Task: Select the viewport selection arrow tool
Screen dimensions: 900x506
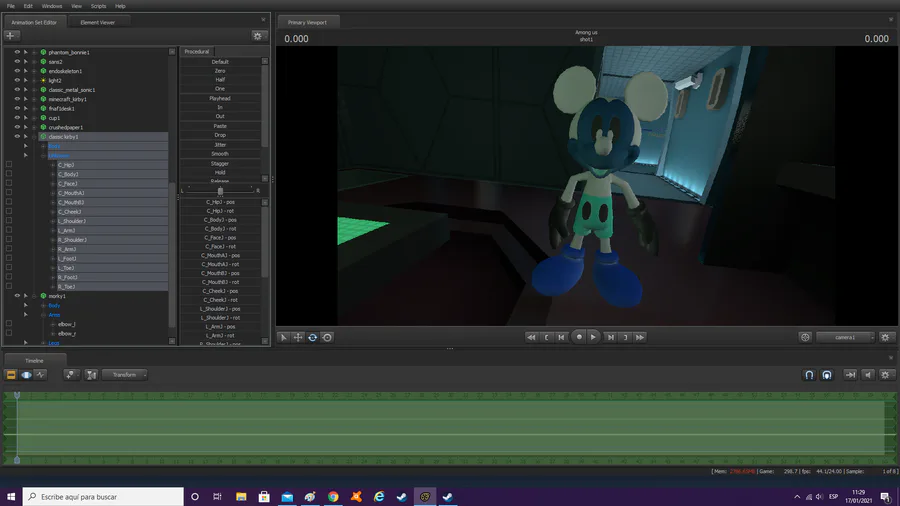Action: click(284, 337)
